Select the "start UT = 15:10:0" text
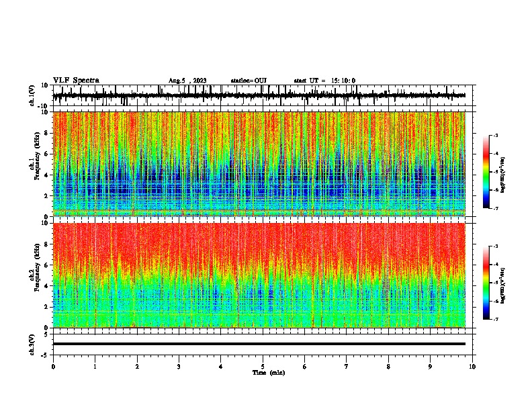This screenshot has height=411, width=532. [324, 81]
